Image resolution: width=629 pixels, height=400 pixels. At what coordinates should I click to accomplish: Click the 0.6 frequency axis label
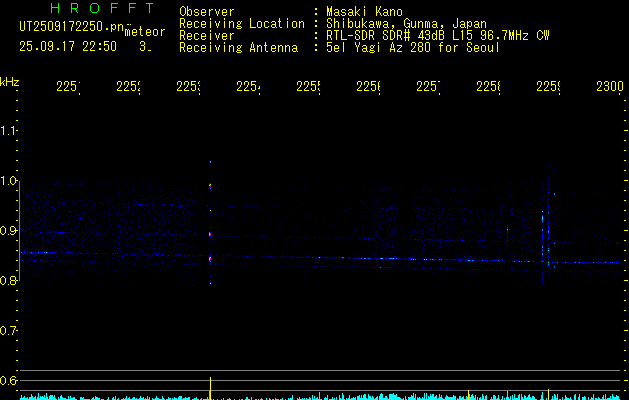[x=8, y=380]
